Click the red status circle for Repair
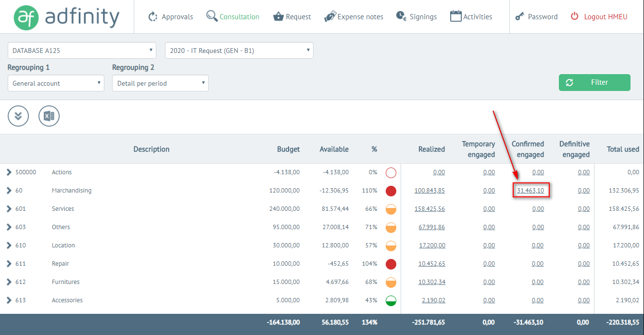This screenshot has width=644, height=335. [x=391, y=264]
